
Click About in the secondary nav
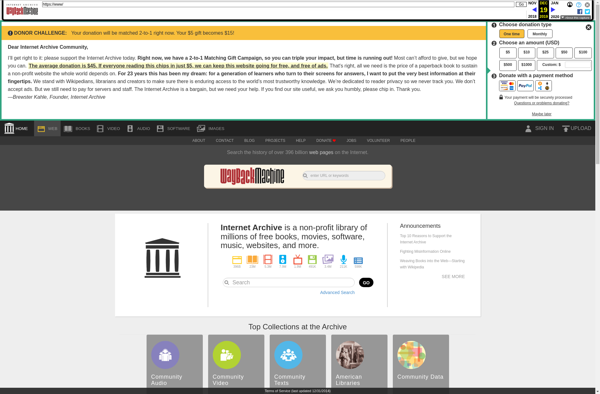199,140
